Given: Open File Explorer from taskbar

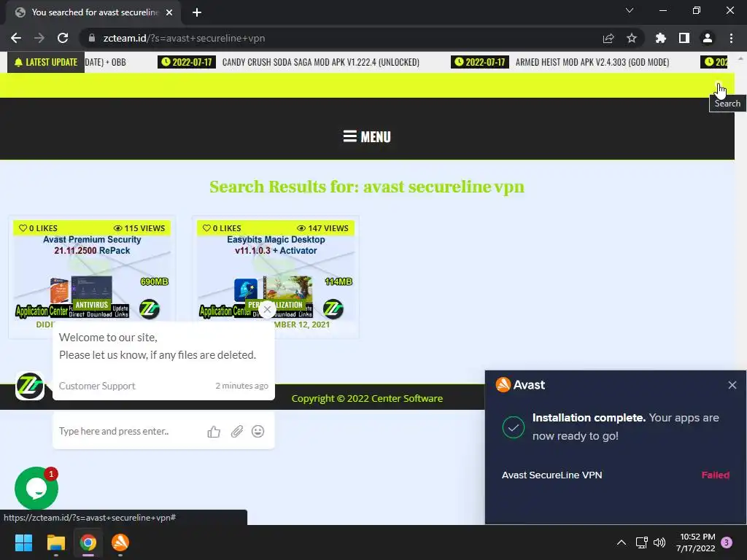Looking at the screenshot, I should pyautogui.click(x=55, y=542).
